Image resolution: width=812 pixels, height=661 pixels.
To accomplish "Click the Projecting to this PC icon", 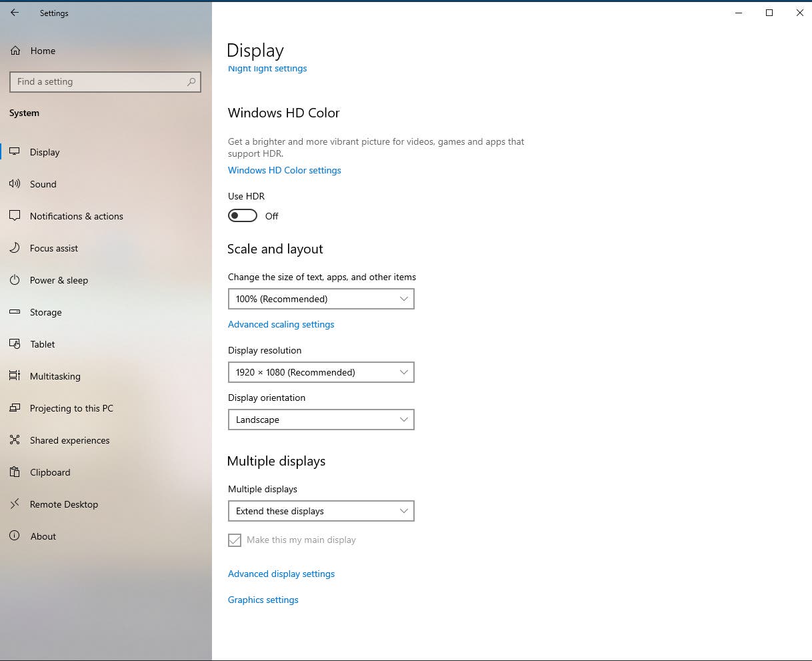I will point(15,408).
